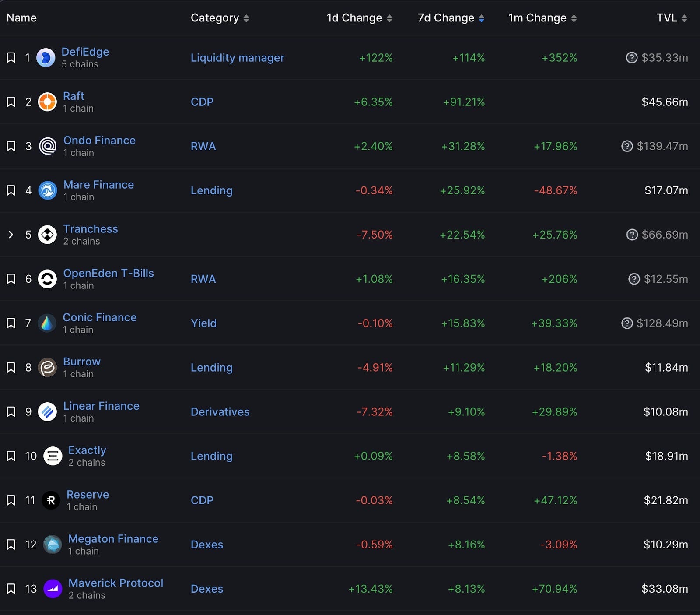
Task: Click the Maverick Protocol logo
Action: [x=52, y=589]
